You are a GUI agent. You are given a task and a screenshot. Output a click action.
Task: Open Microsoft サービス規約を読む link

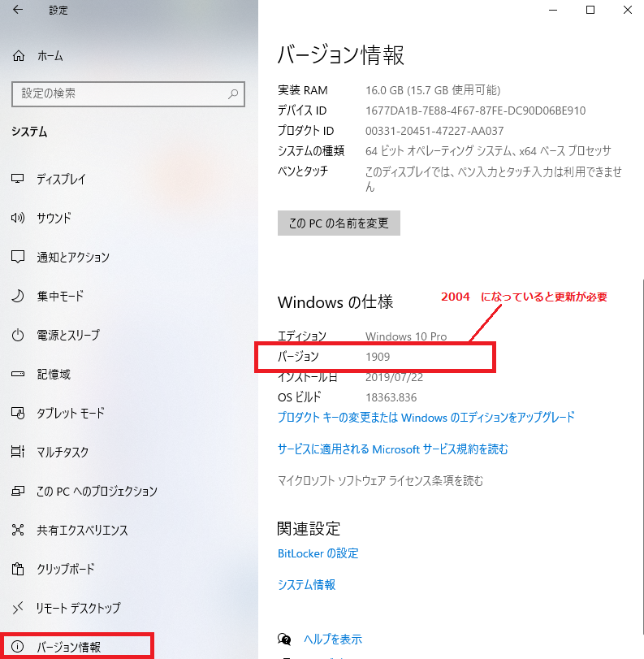point(393,449)
